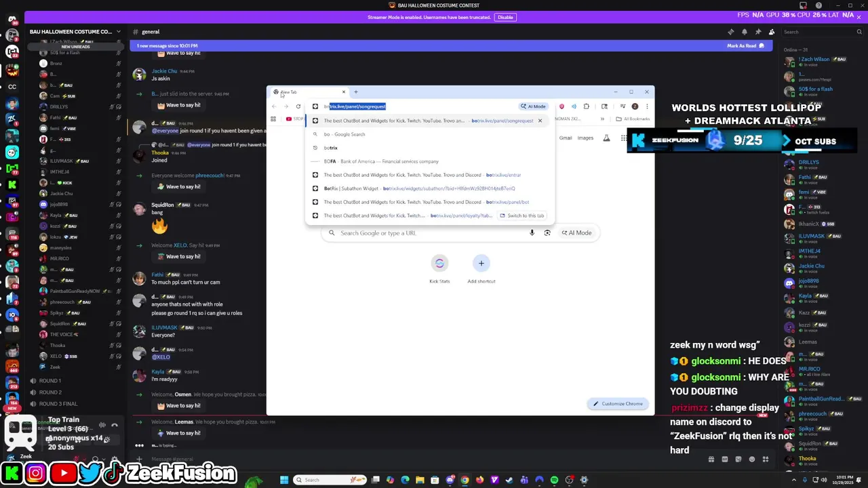The height and width of the screenshot is (488, 868).
Task: Expand the ROUND 1 voice channel
Action: [x=50, y=381]
